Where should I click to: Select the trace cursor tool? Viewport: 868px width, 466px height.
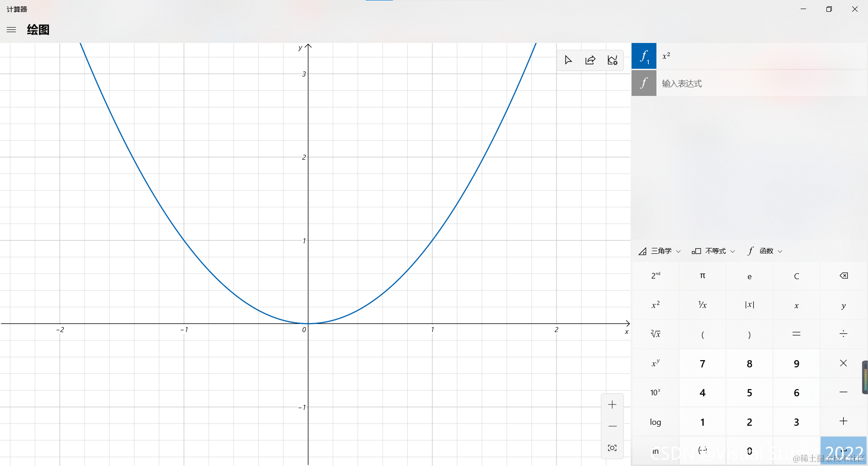tap(568, 60)
